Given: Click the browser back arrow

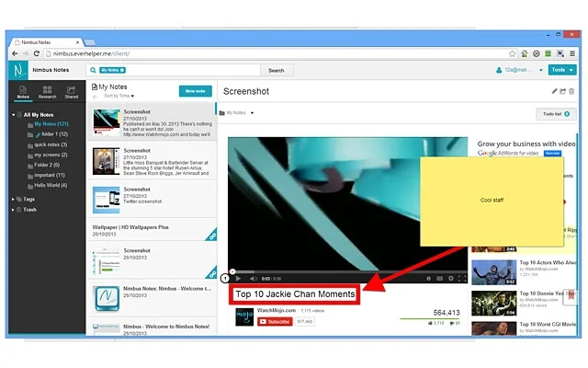Looking at the screenshot, I should 15,53.
